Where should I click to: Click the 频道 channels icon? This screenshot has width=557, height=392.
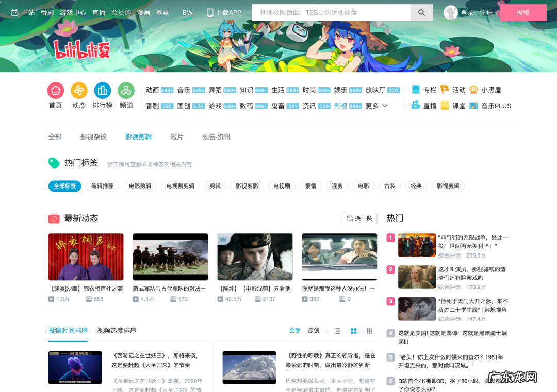tap(126, 91)
